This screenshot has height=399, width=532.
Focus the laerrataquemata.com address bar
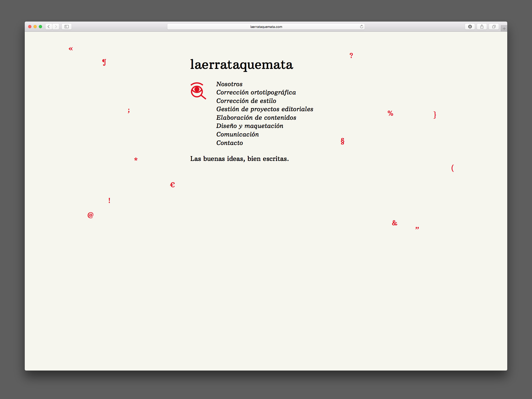pos(266,27)
